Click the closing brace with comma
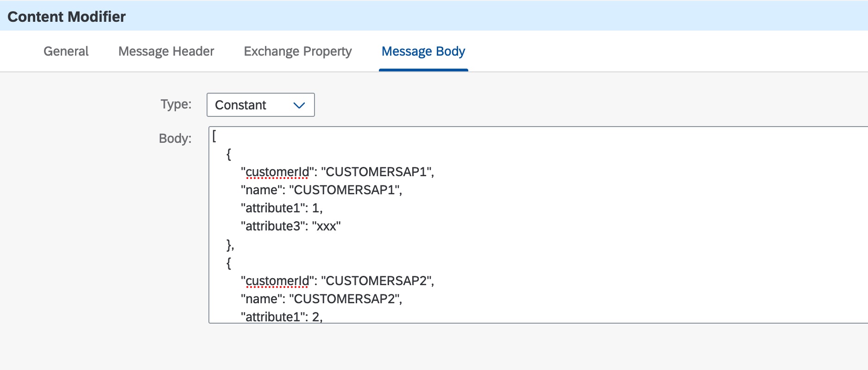This screenshot has height=370, width=868. 230,244
